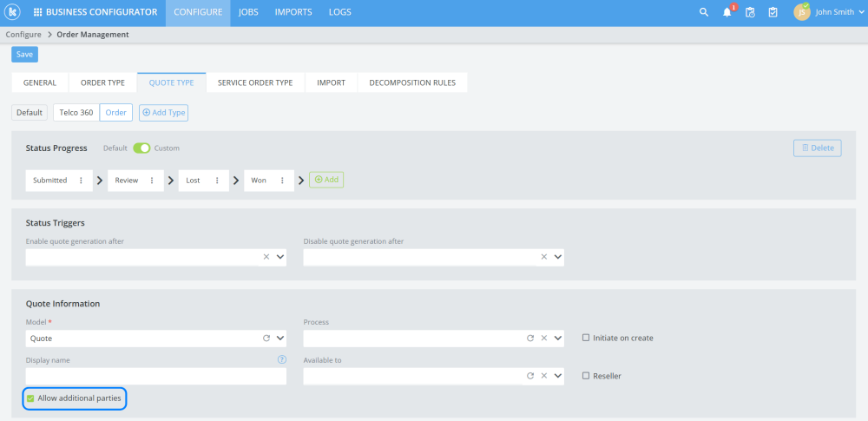
Task: Select the Default quote type
Action: pos(30,113)
